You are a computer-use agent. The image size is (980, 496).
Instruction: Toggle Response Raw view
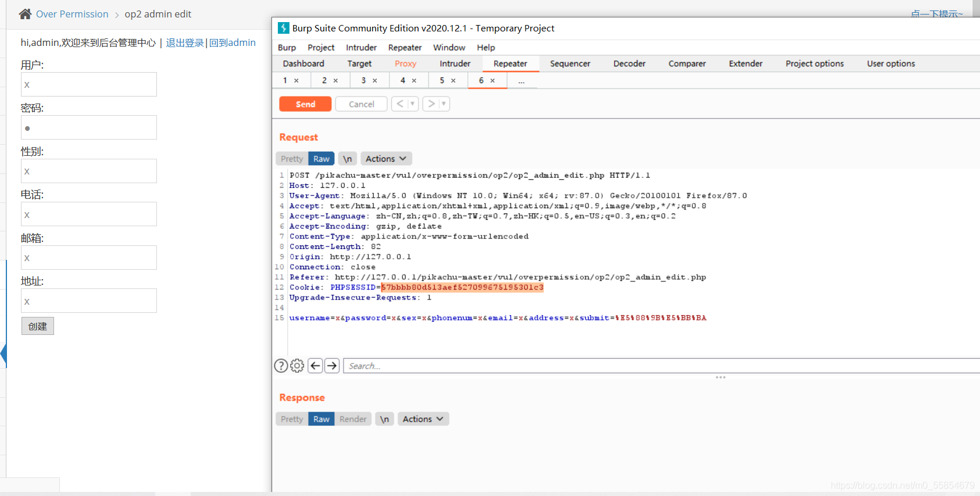pos(321,419)
